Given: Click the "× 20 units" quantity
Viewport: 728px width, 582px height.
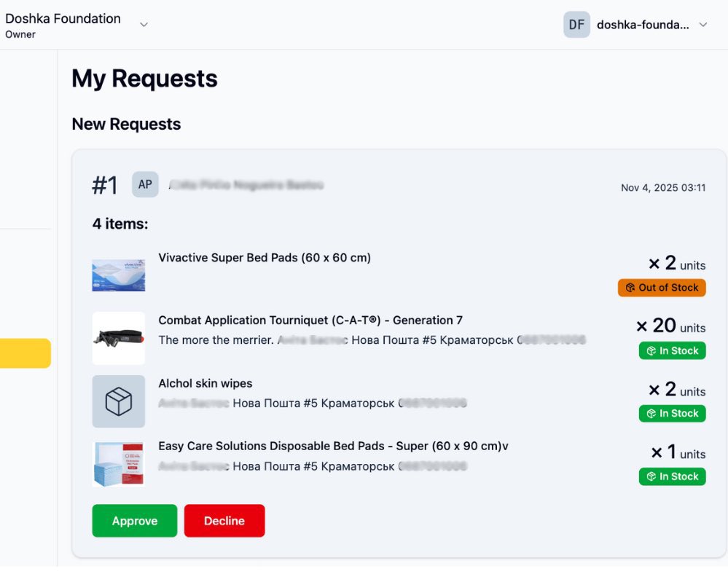Looking at the screenshot, I should [x=671, y=326].
